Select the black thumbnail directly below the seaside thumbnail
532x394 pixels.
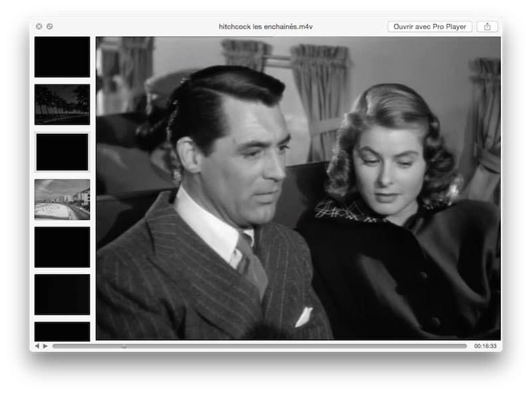coord(62,248)
